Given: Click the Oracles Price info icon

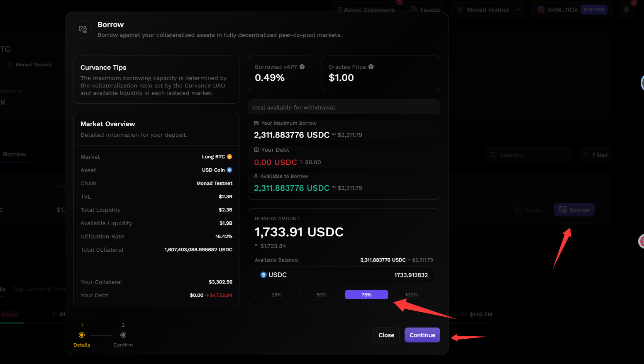Looking at the screenshot, I should [x=371, y=67].
